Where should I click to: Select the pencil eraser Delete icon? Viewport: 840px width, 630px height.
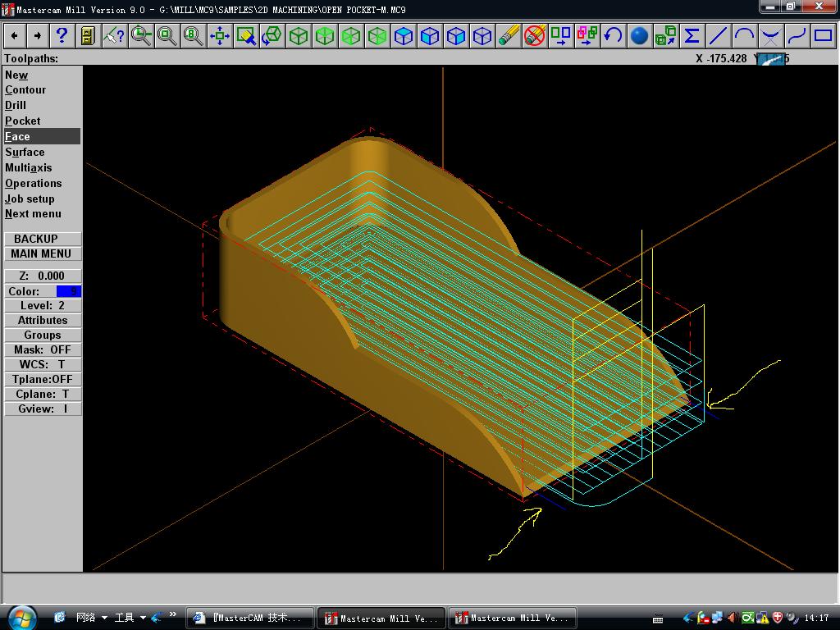click(x=509, y=35)
